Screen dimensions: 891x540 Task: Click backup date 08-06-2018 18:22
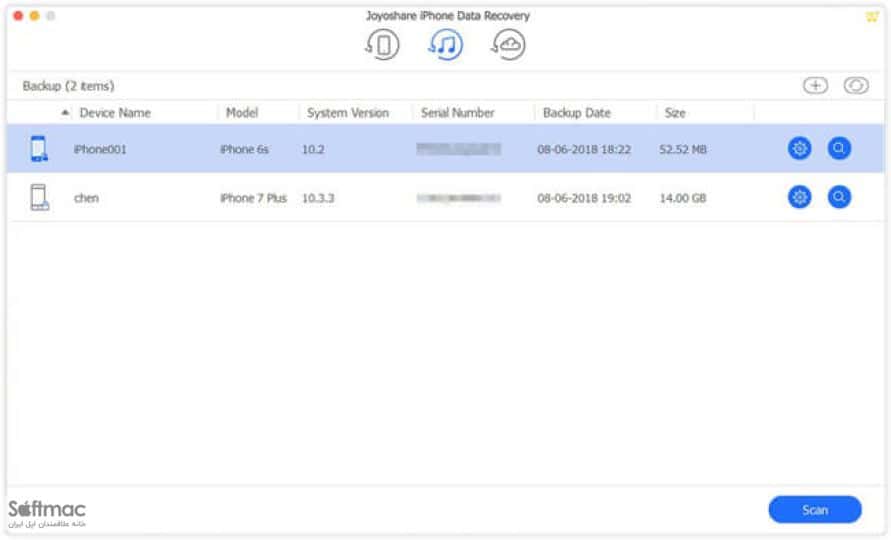pyautogui.click(x=584, y=149)
